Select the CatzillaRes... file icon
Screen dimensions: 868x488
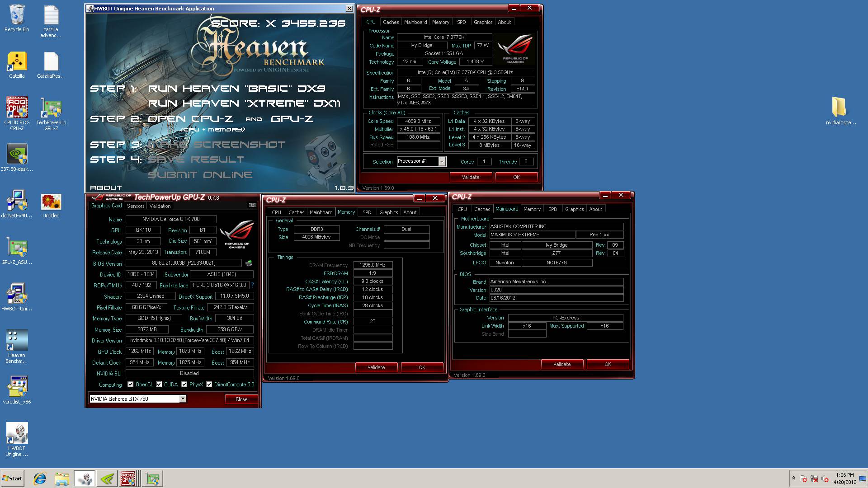(51, 65)
